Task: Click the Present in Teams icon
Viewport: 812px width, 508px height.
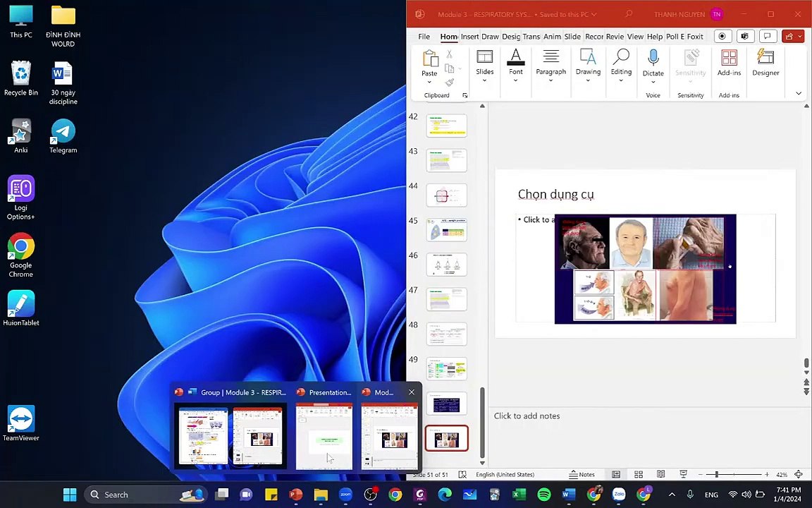Action: (744, 36)
